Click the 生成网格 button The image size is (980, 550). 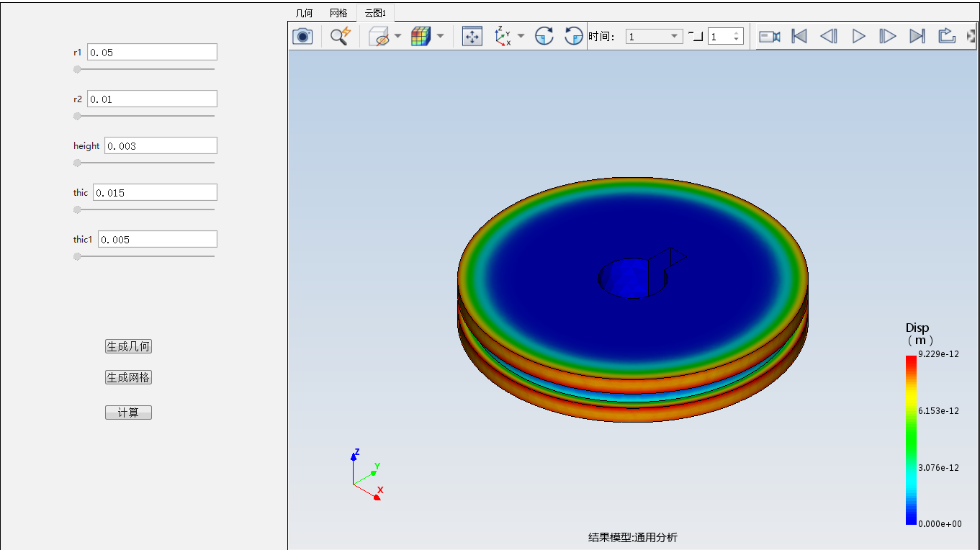pos(128,377)
